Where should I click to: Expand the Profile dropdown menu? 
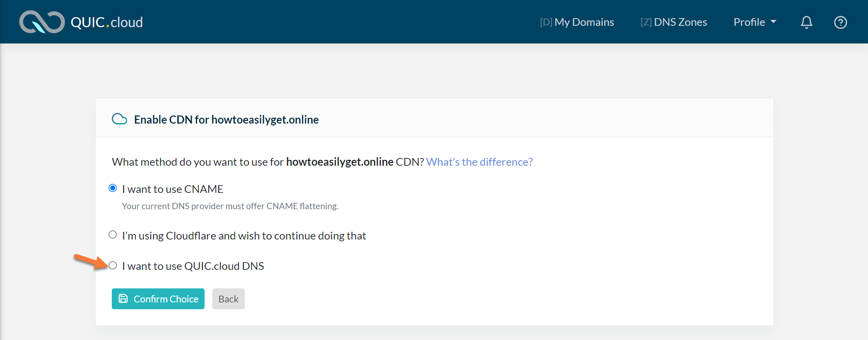[749, 22]
